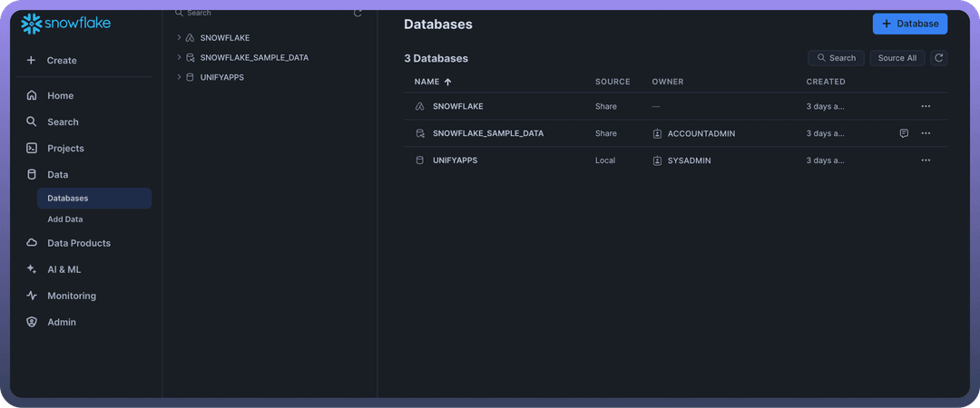The height and width of the screenshot is (408, 980).
Task: Expand the UNIFYAPPS tree node
Action: [x=179, y=77]
